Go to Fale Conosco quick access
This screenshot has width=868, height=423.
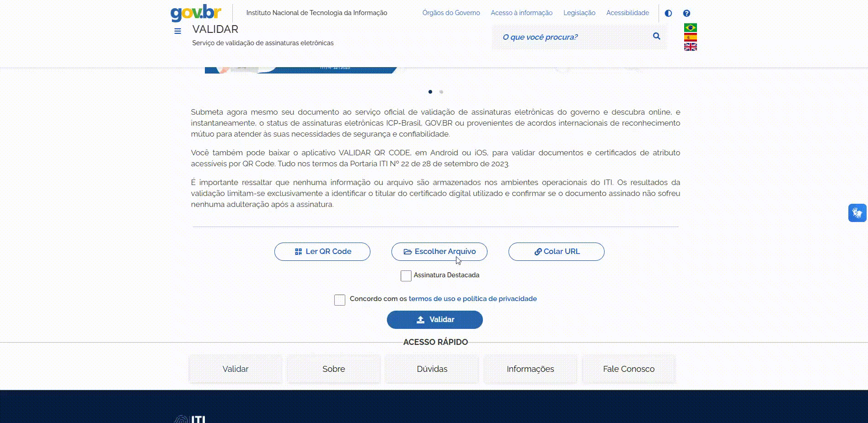(628, 369)
